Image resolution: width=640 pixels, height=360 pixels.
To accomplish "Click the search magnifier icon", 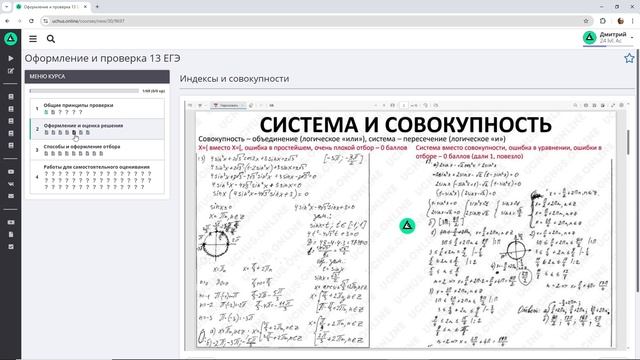I will (x=51, y=39).
